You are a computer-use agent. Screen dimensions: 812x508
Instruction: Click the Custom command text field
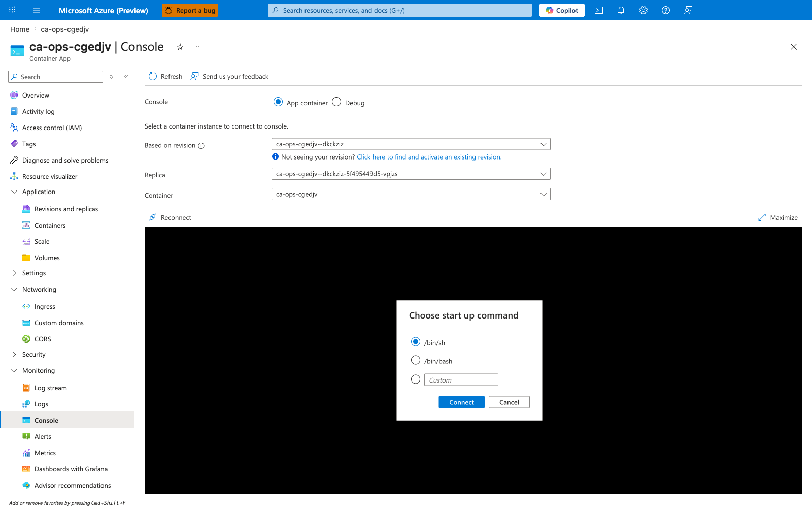(461, 380)
